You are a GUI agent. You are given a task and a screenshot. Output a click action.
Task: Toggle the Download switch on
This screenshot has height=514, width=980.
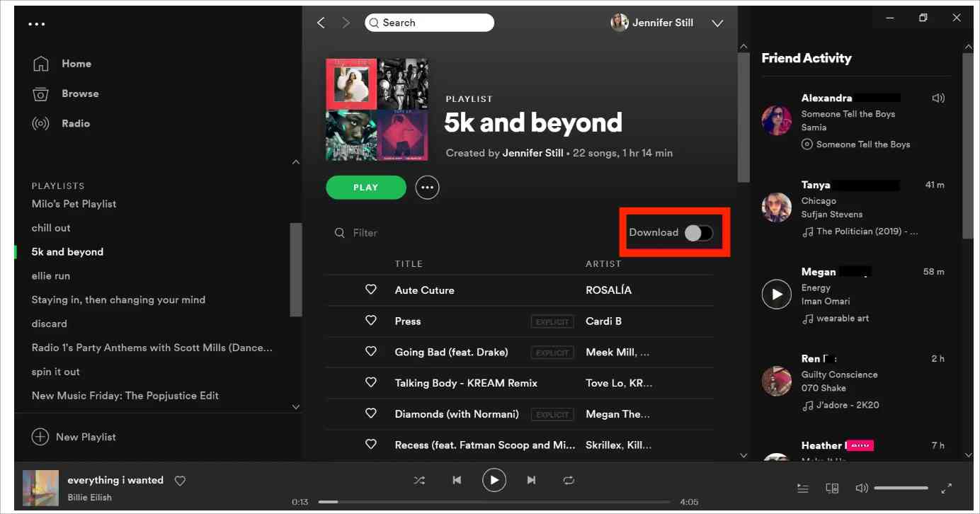698,233
